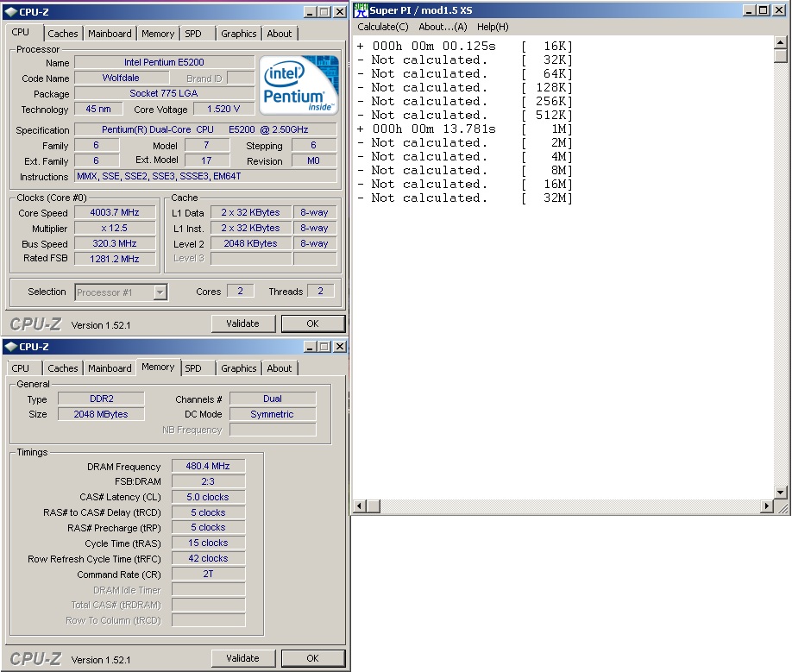This screenshot has width=792, height=672.
Task: Click the Super PI 16K result 00.125s line
Action: (x=465, y=47)
